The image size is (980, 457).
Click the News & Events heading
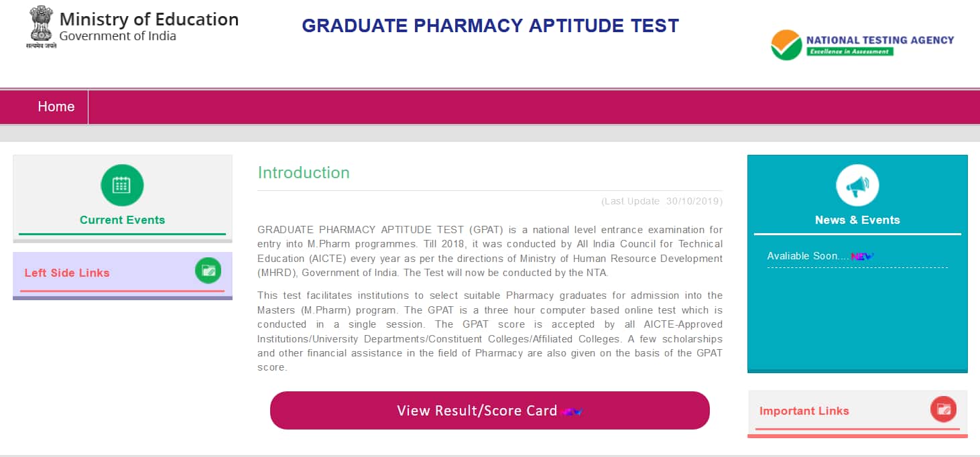857,220
